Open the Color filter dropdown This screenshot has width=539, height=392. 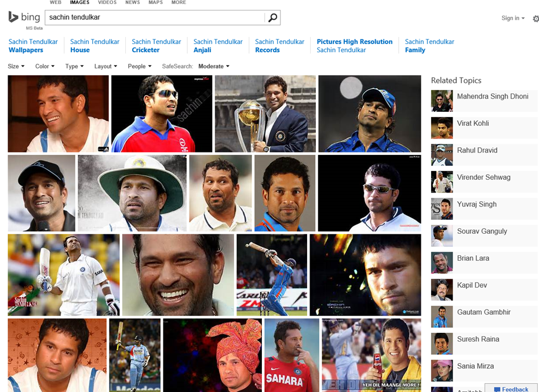45,66
